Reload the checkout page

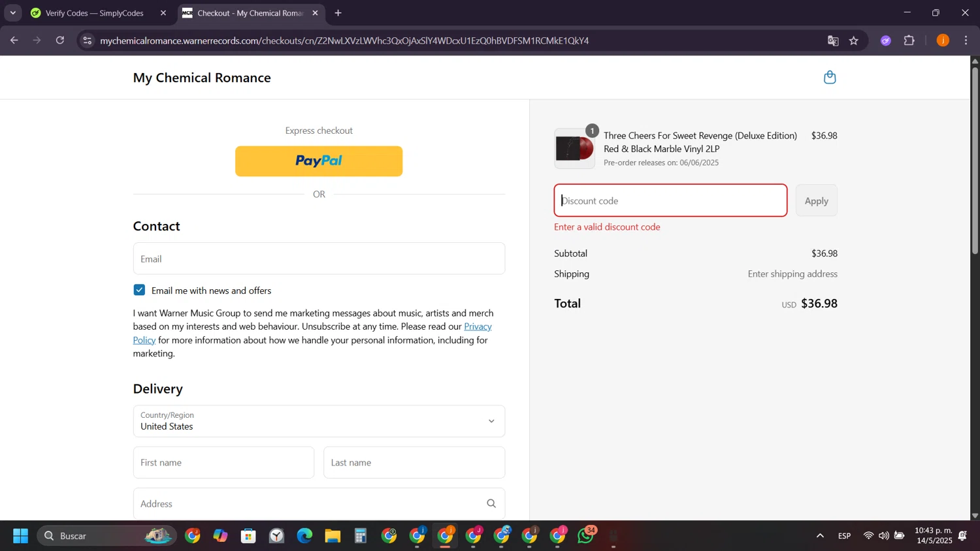[x=60, y=40]
